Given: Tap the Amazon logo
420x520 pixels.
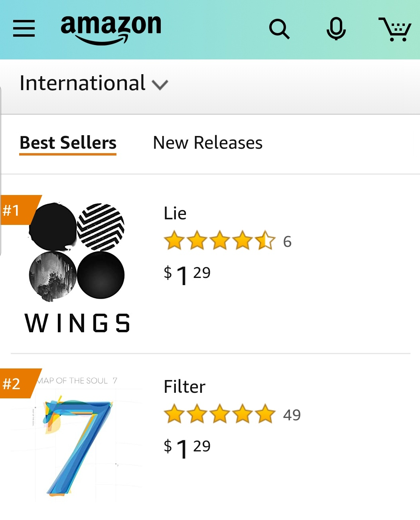Looking at the screenshot, I should [x=111, y=29].
